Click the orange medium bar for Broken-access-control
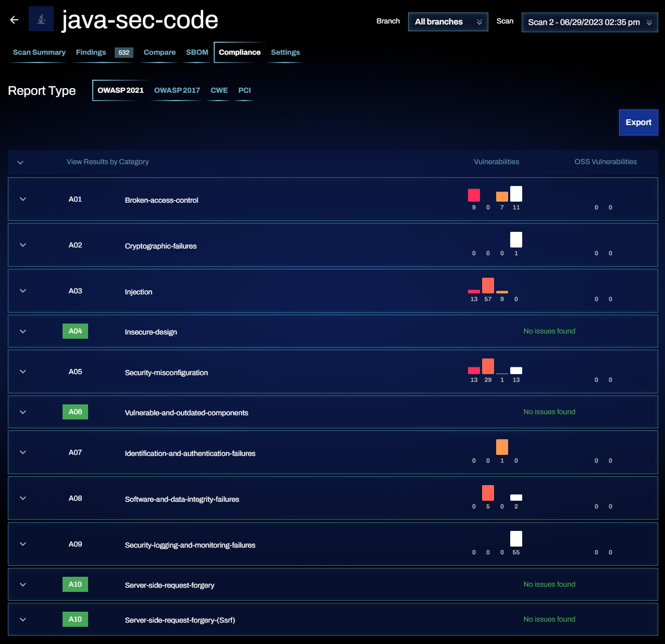The height and width of the screenshot is (644, 665). (x=502, y=196)
